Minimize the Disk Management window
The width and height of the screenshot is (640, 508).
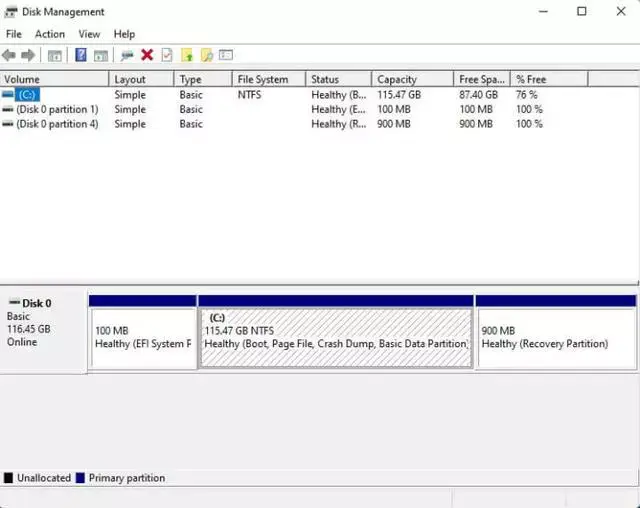[x=543, y=11]
